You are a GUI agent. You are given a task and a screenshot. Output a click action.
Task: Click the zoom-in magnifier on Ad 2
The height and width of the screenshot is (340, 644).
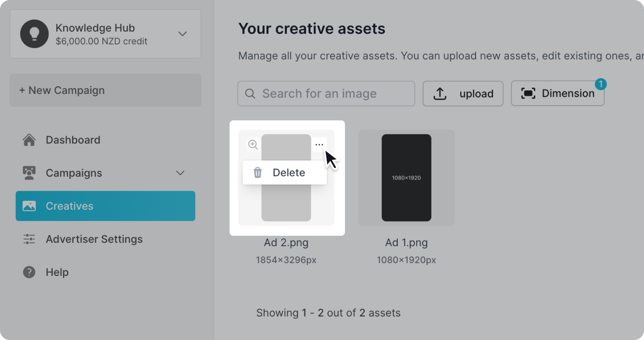[x=253, y=144]
